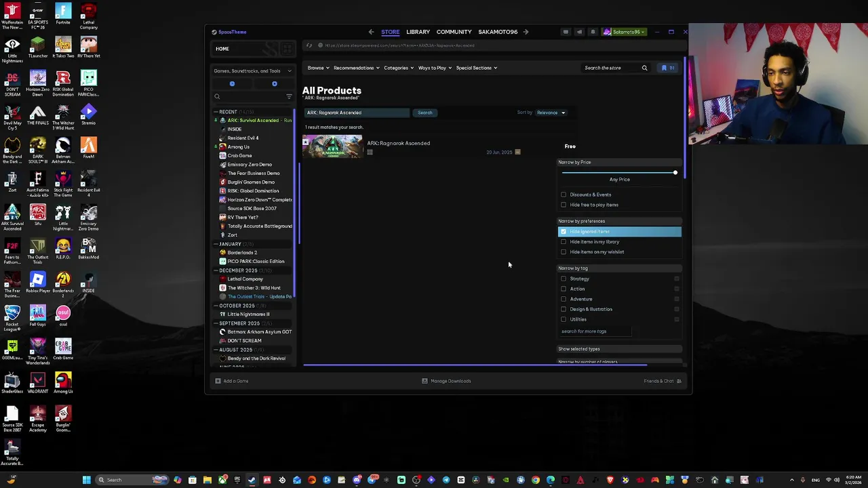868x488 pixels.
Task: Open Rocket League desktop shortcut
Action: pos(12,319)
